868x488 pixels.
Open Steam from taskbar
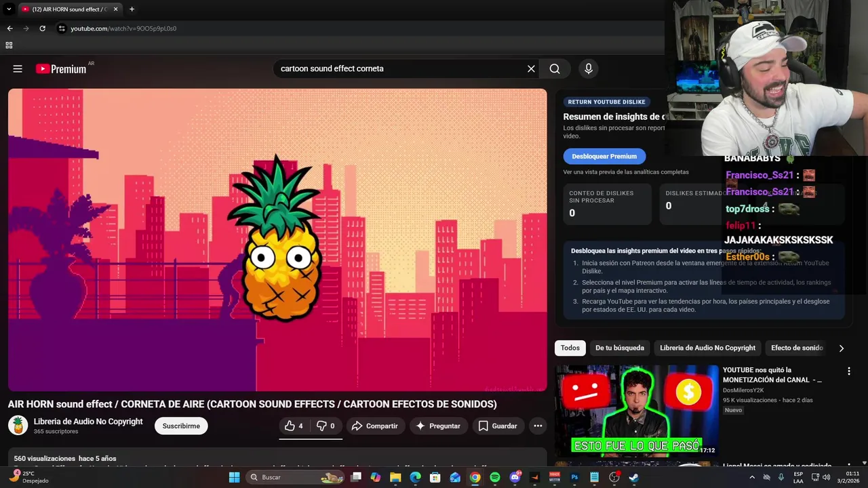[633, 477]
